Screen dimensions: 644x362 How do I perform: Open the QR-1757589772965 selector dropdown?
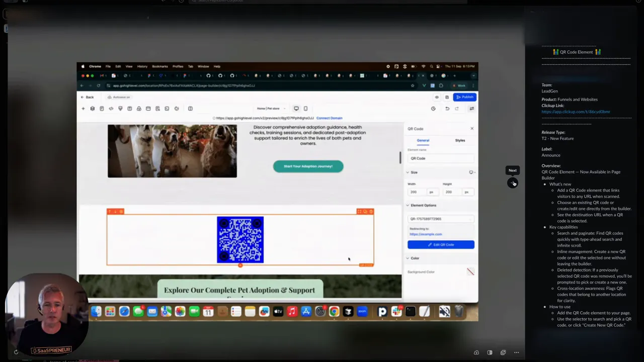coord(441,219)
